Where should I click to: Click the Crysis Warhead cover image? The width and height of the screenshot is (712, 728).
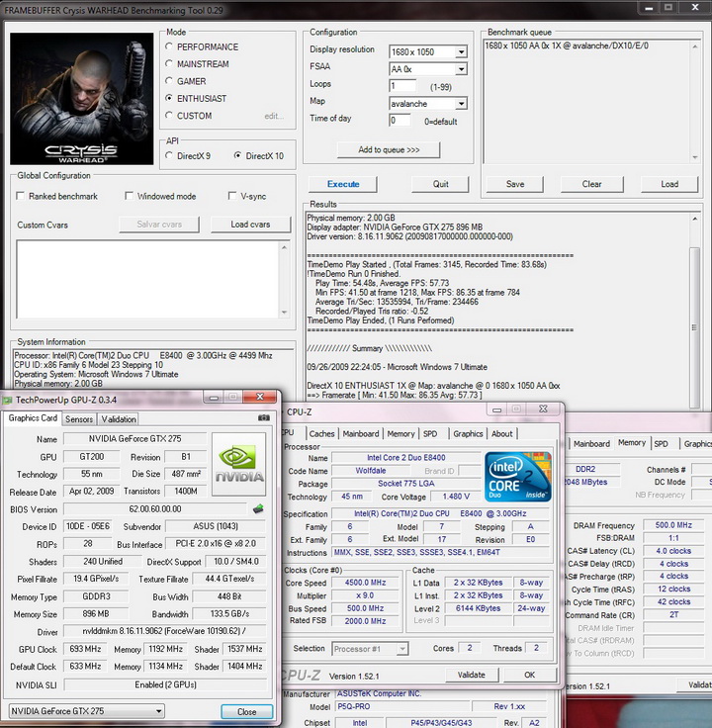pos(82,99)
